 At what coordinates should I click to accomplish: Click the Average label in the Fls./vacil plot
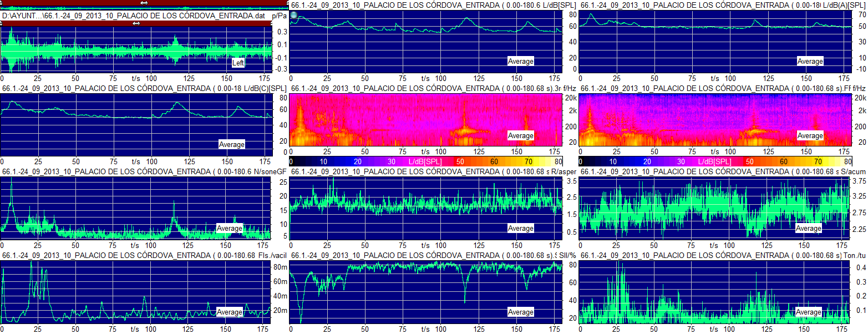[x=230, y=312]
